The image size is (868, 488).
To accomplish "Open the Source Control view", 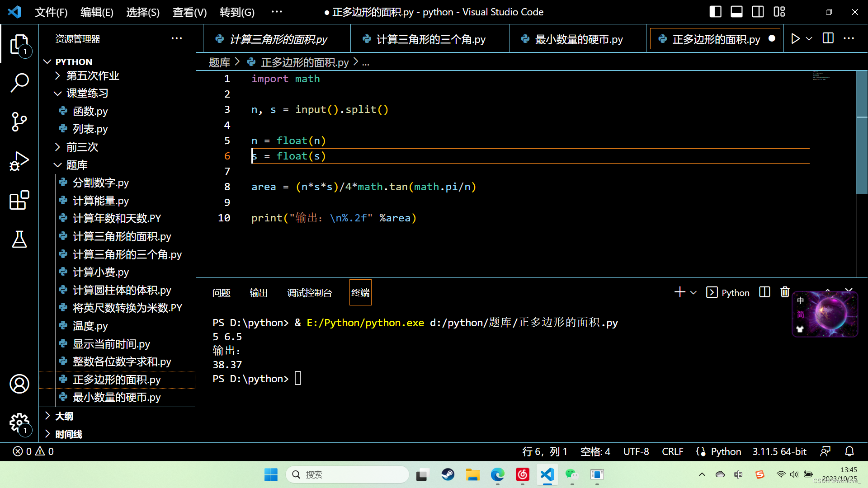I will click(19, 122).
